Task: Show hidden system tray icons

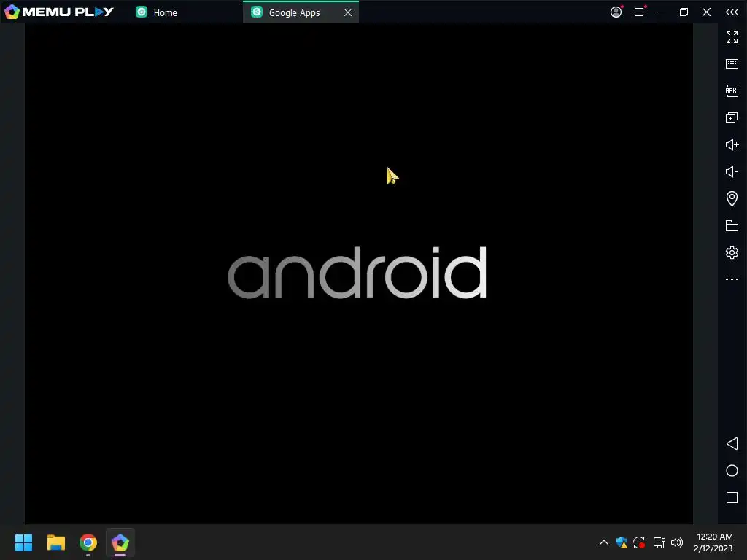Action: [x=603, y=542]
